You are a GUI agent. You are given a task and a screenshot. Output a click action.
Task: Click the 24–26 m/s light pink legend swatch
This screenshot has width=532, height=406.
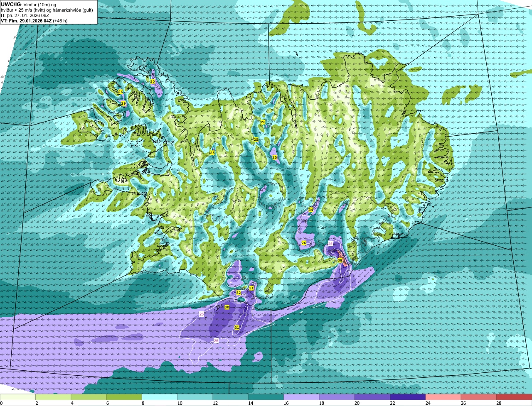[x=443, y=397]
